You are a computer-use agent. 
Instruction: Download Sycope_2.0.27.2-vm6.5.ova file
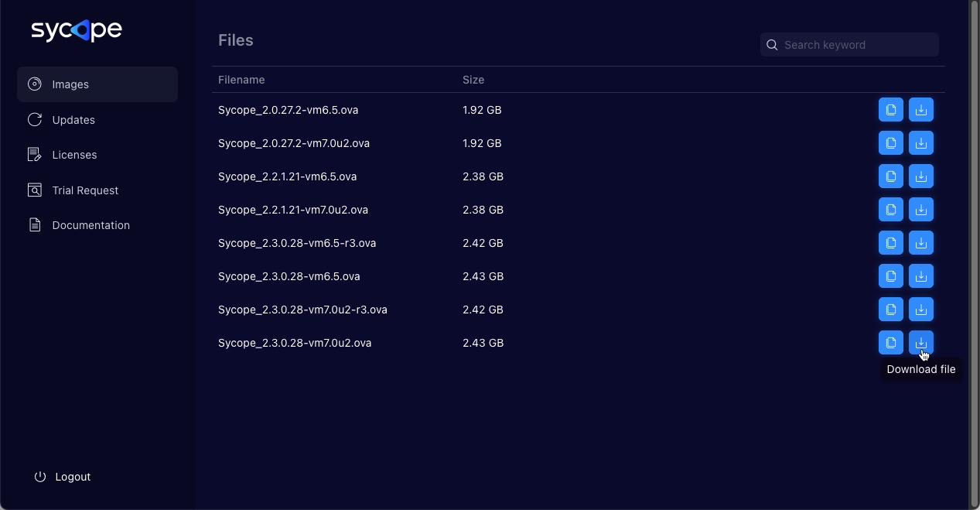click(x=921, y=110)
